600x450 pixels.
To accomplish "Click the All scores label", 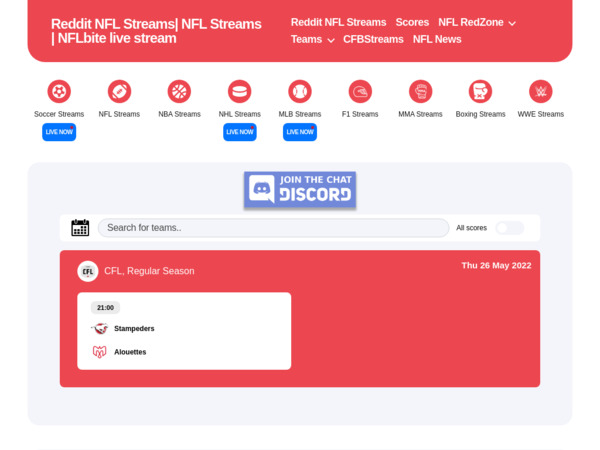I will point(471,228).
